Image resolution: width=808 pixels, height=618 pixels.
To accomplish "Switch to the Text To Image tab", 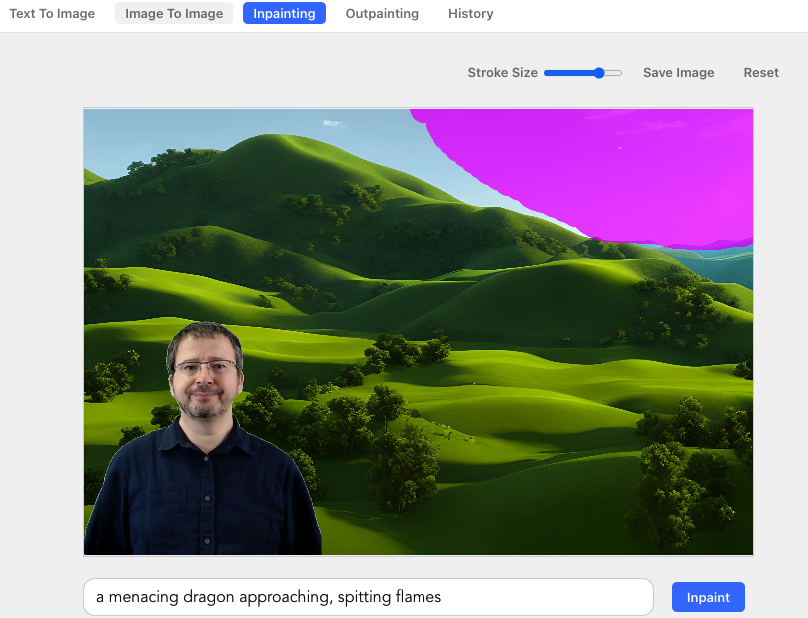I will [x=52, y=14].
